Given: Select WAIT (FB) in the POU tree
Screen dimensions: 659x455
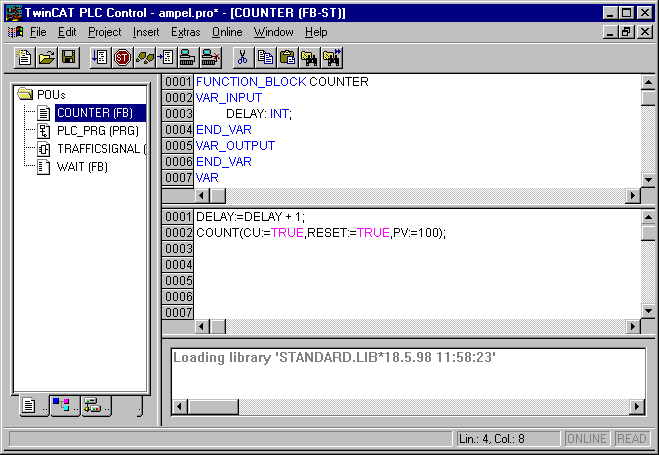Looking at the screenshot, I should click(82, 167).
